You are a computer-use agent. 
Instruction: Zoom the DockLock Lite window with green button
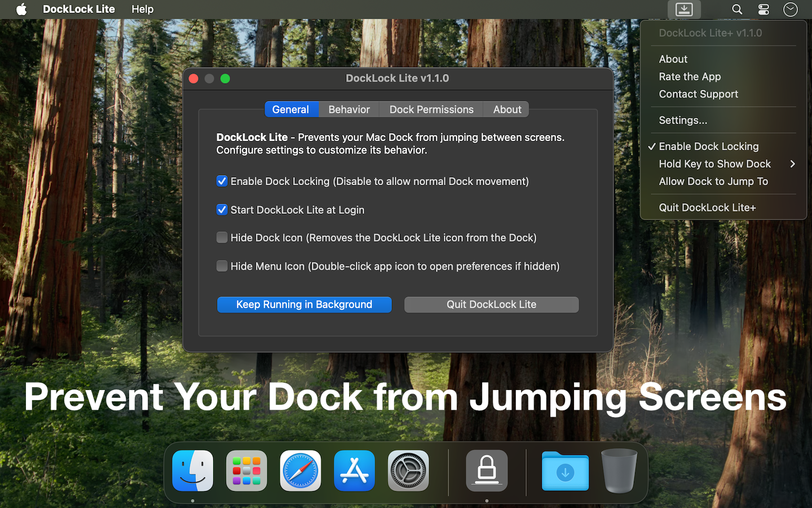point(225,78)
